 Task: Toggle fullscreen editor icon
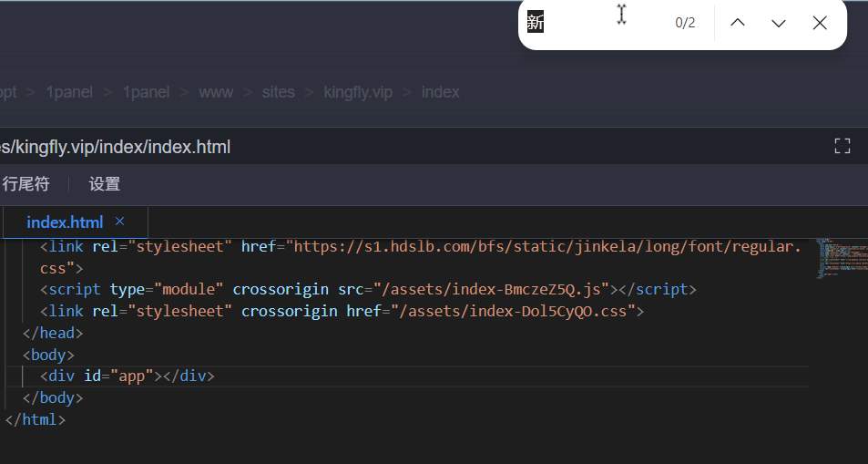pos(842,146)
